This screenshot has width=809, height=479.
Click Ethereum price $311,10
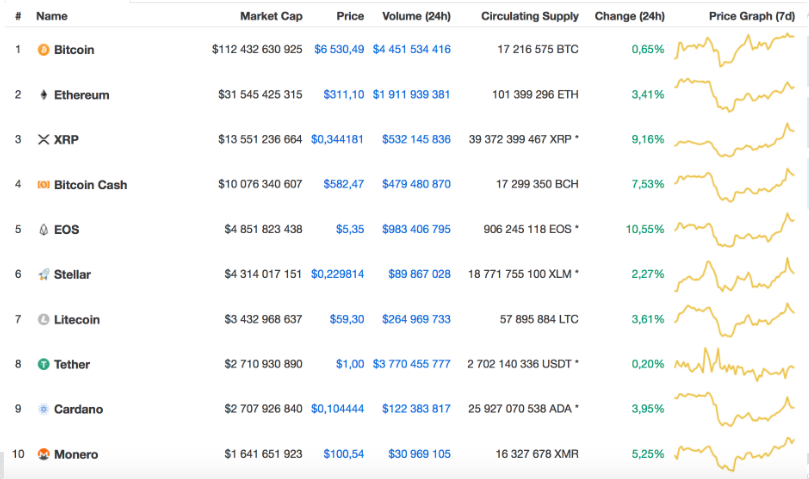click(344, 94)
